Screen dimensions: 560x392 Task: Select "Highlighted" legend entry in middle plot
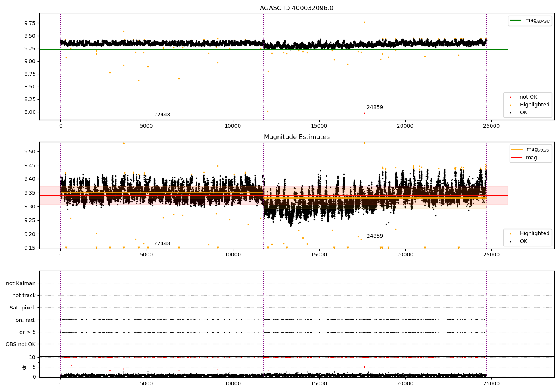click(535, 234)
